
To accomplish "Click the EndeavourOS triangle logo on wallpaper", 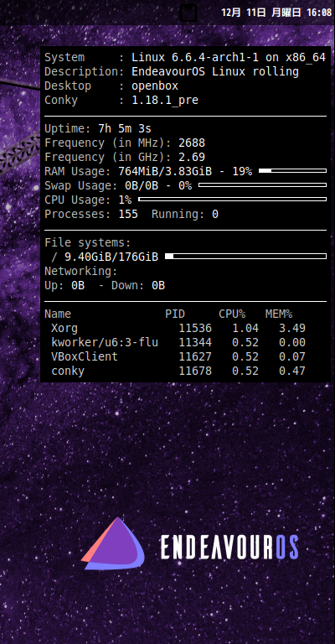I will pos(113,543).
